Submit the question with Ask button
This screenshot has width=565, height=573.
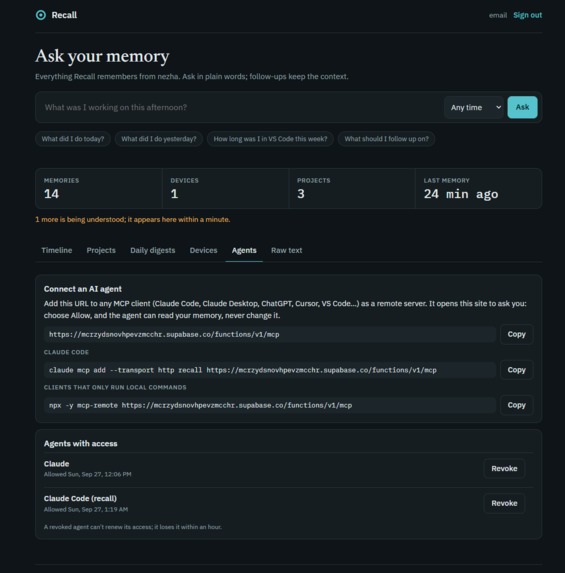pyautogui.click(x=522, y=107)
